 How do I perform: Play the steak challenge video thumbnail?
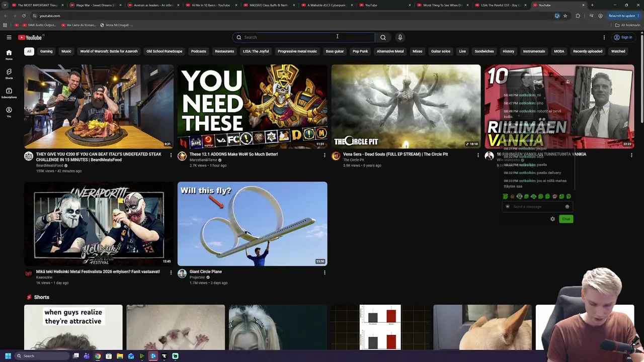99,107
